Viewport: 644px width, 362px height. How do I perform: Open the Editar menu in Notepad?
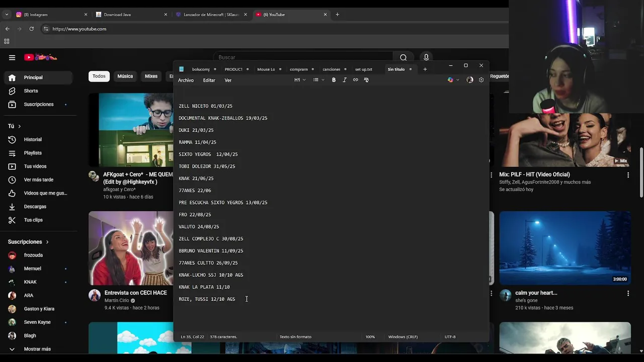point(209,80)
